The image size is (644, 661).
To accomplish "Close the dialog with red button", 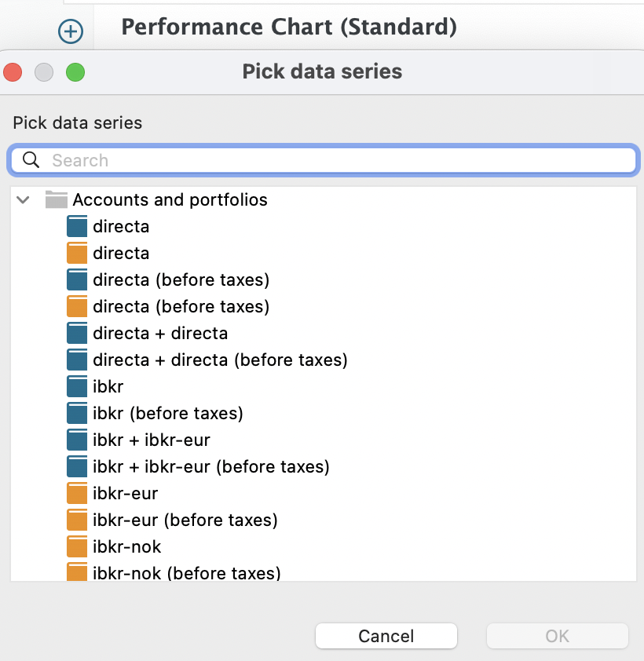I will coord(13,72).
